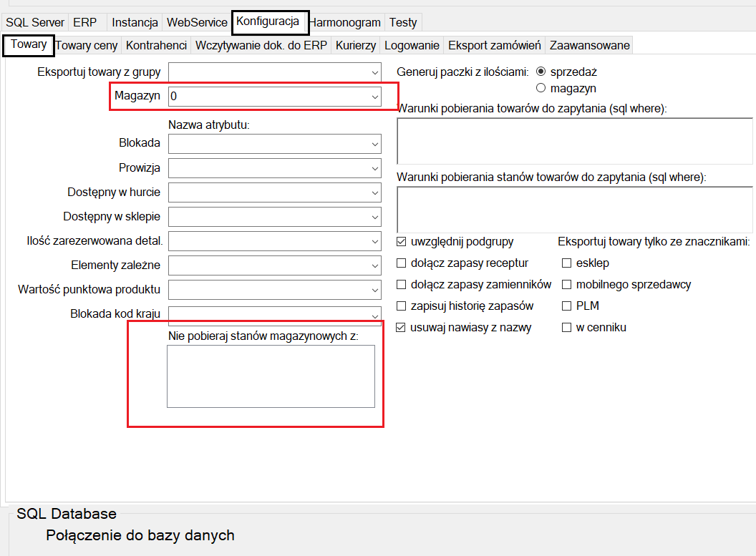Open the Dostępny w hurcie dropdown

pos(374,192)
